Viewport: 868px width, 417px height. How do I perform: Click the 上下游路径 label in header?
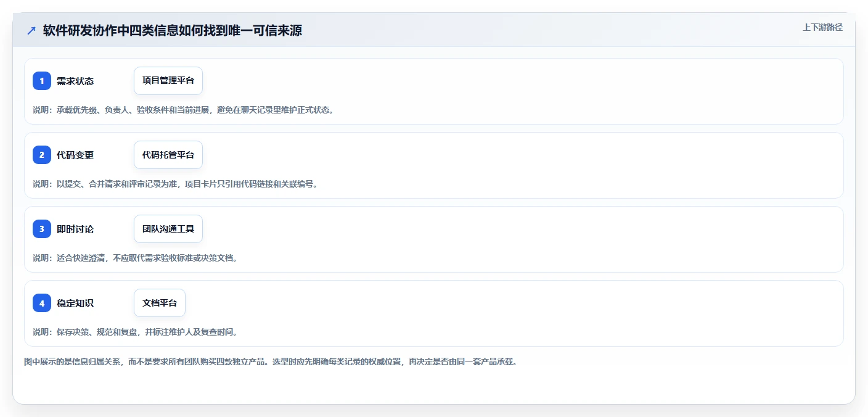[822, 27]
